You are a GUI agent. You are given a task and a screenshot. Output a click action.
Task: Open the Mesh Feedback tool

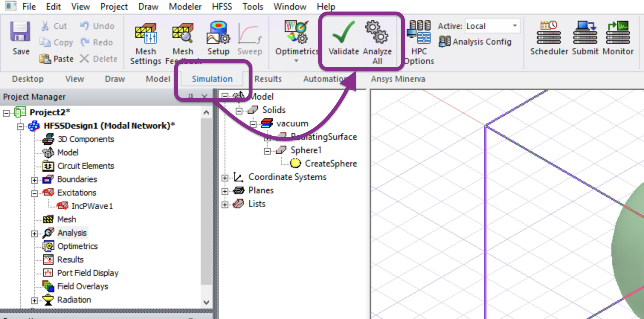(183, 33)
